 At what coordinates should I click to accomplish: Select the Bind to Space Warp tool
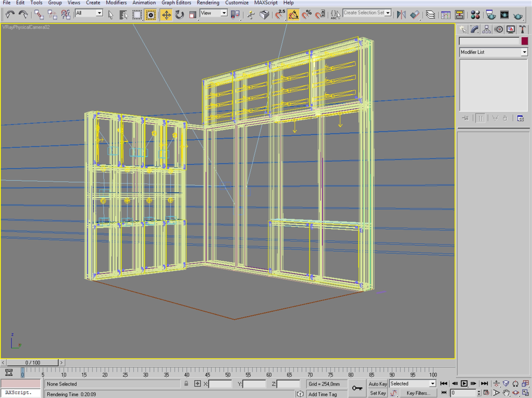65,15
